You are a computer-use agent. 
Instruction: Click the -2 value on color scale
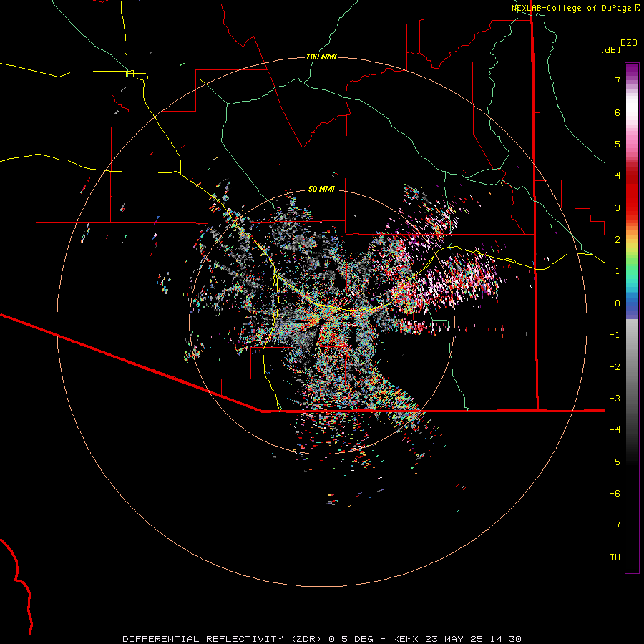[x=615, y=367]
